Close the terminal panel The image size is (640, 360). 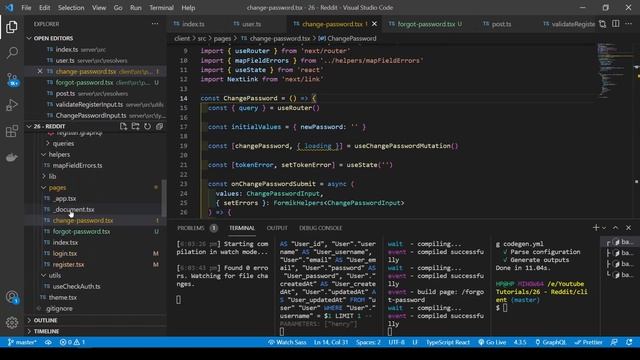click(629, 228)
